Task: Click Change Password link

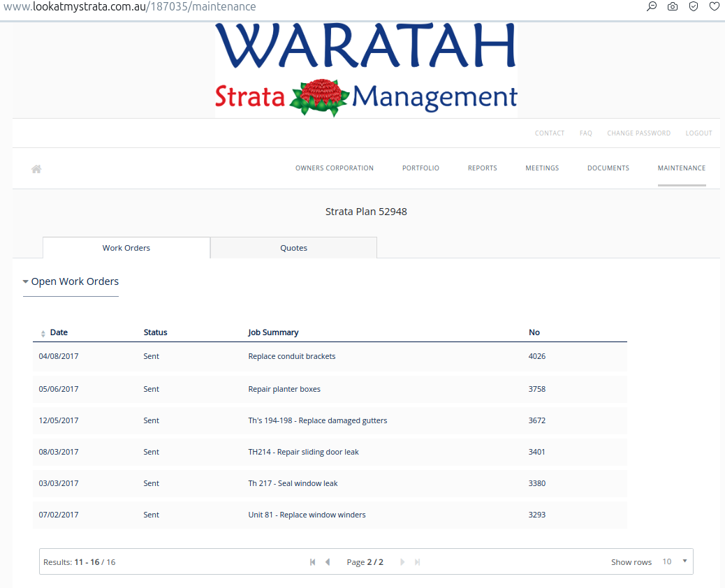Action: click(x=638, y=133)
